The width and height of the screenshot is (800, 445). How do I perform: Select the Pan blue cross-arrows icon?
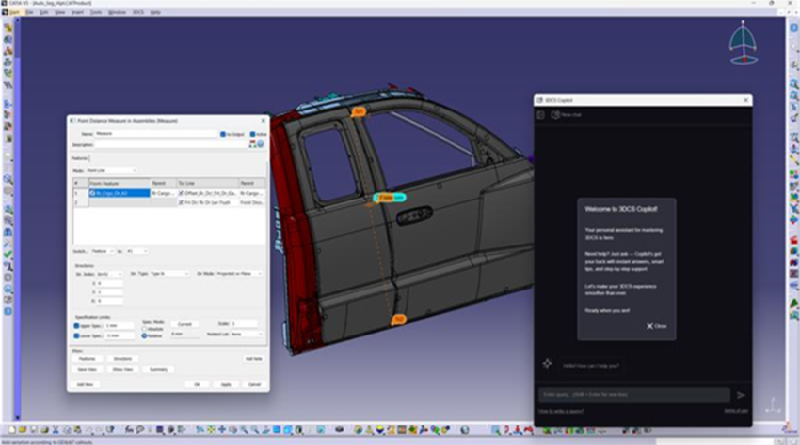coord(222,430)
